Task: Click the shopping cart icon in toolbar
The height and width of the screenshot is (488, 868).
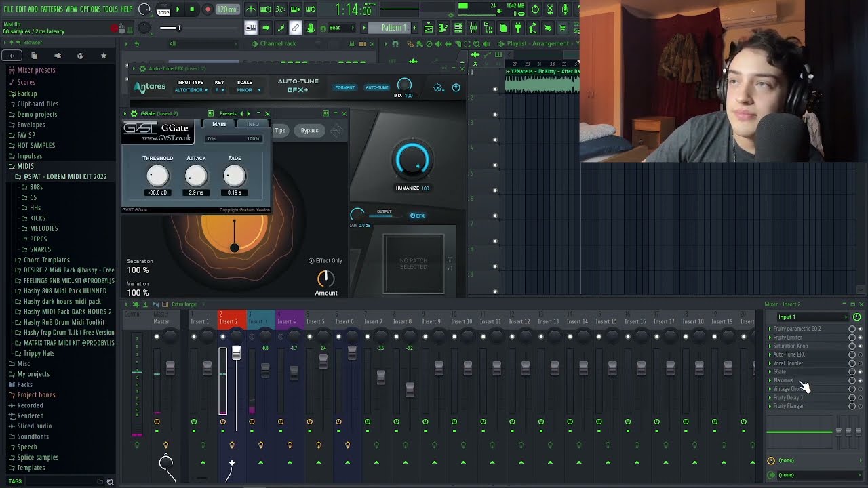Action: click(x=561, y=28)
